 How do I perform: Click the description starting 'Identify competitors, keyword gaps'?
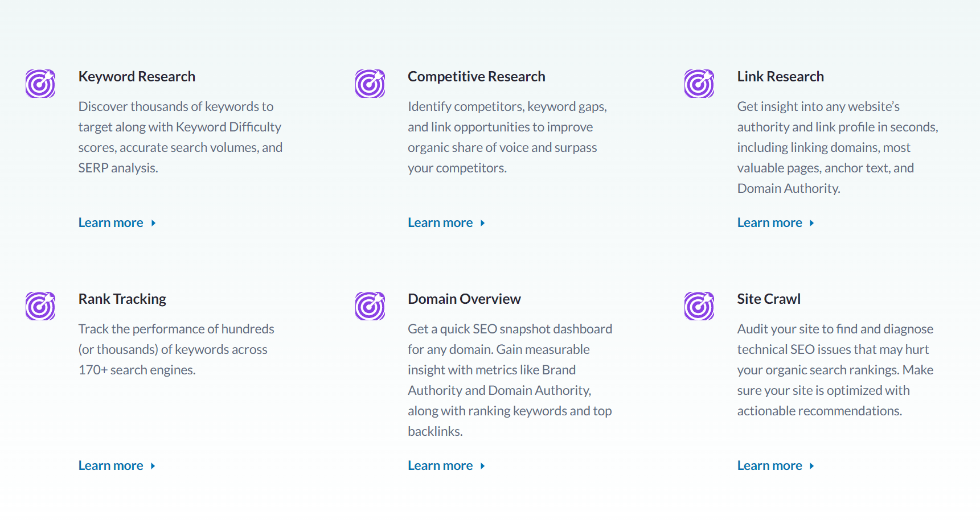click(x=507, y=137)
